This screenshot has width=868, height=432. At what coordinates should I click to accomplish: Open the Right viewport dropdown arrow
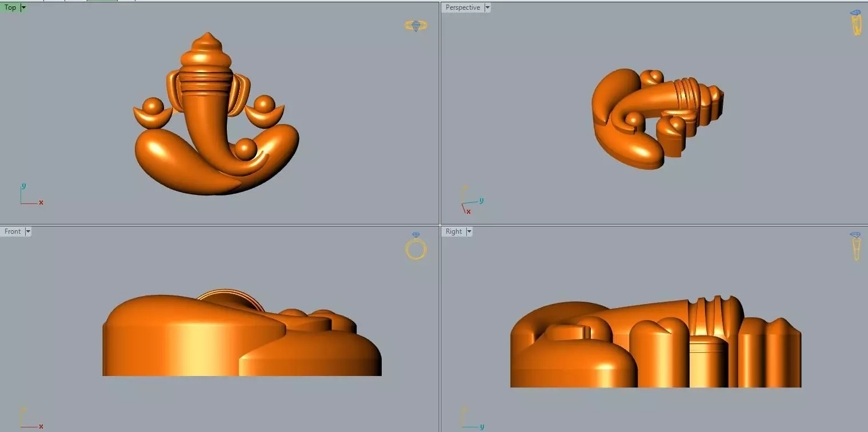tap(469, 231)
